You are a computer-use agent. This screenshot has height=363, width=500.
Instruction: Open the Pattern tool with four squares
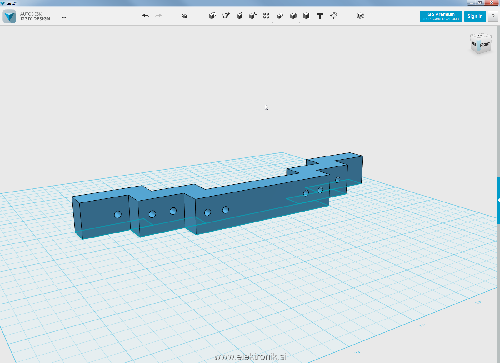click(x=266, y=16)
